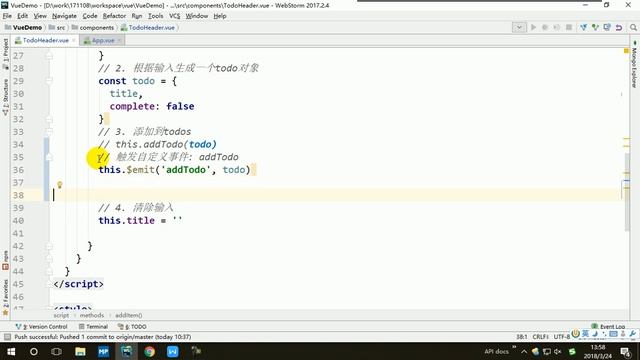Click the yellow intention lightbulb icon
Image resolution: width=640 pixels, height=360 pixels.
[x=60, y=185]
